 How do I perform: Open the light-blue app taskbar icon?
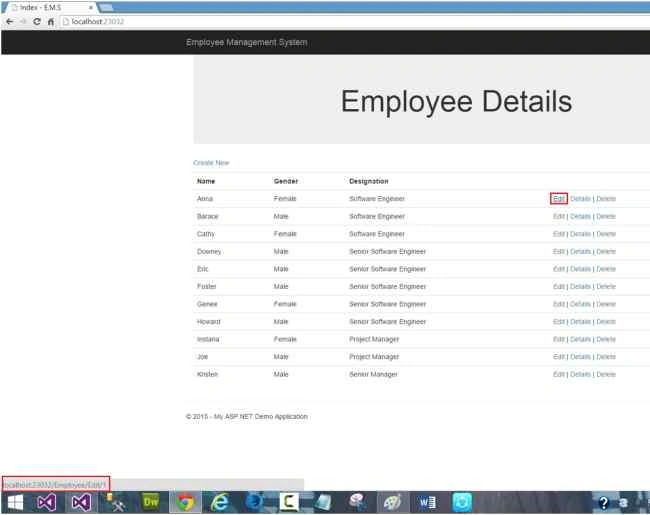462,502
